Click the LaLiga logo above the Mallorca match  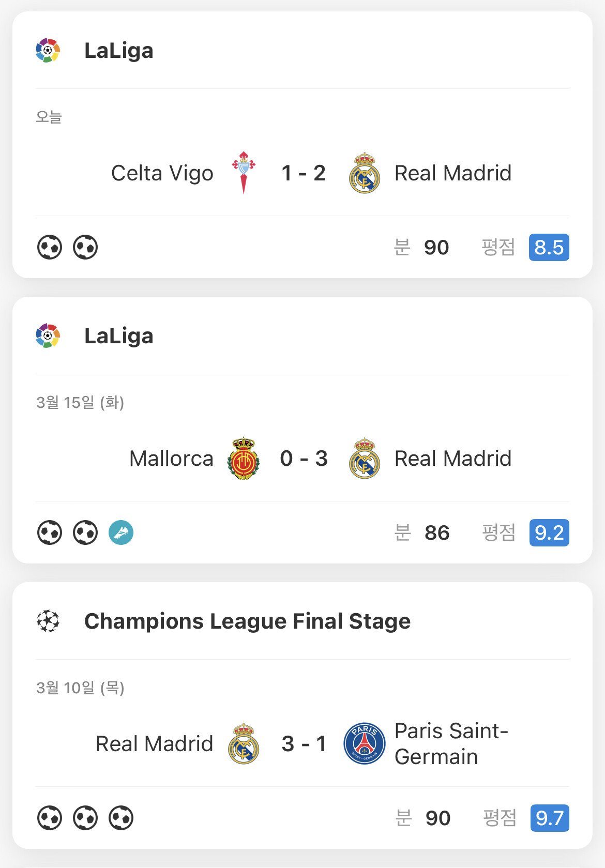tap(48, 336)
